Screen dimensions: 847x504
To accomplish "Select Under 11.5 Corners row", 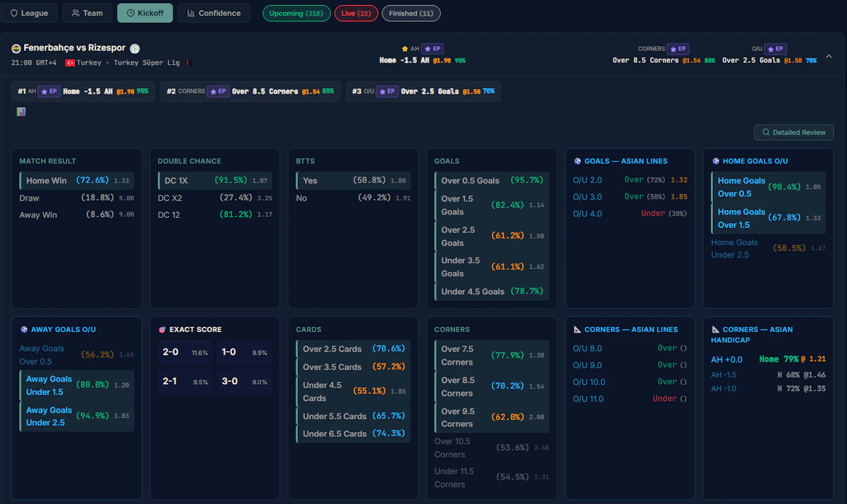I will coord(492,478).
